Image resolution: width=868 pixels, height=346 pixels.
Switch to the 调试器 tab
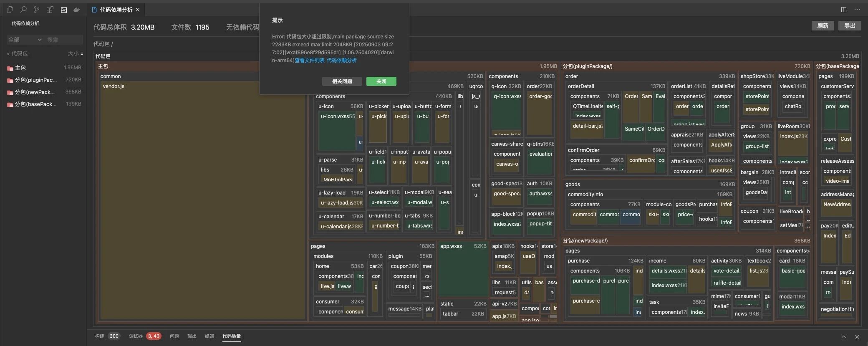[x=136, y=336]
